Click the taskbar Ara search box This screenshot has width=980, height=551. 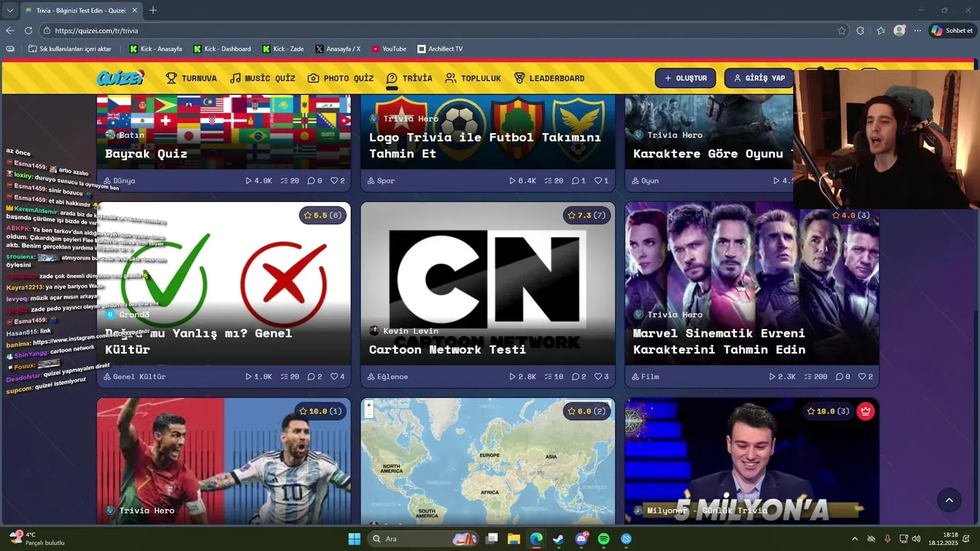pyautogui.click(x=422, y=539)
